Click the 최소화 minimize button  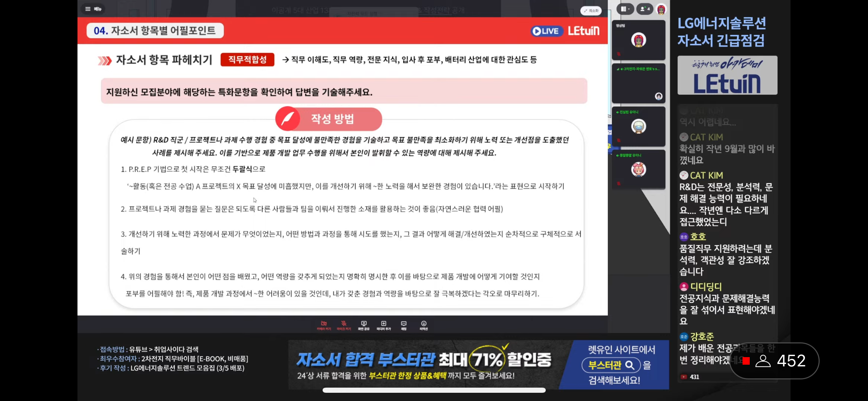591,11
